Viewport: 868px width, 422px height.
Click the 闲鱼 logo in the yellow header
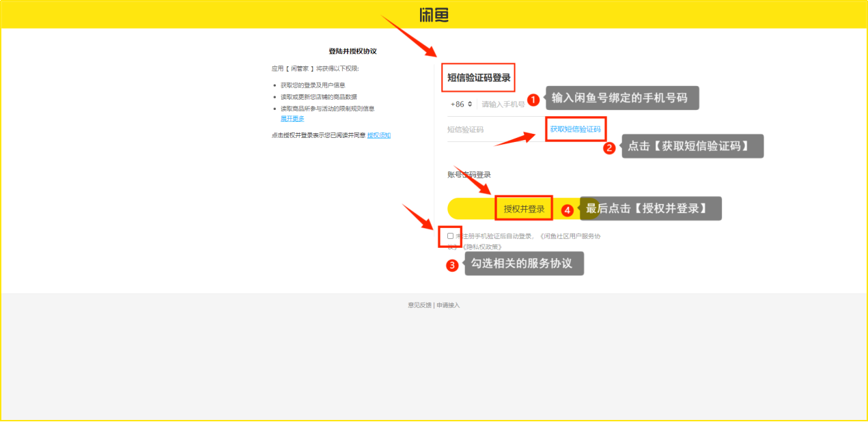[434, 15]
